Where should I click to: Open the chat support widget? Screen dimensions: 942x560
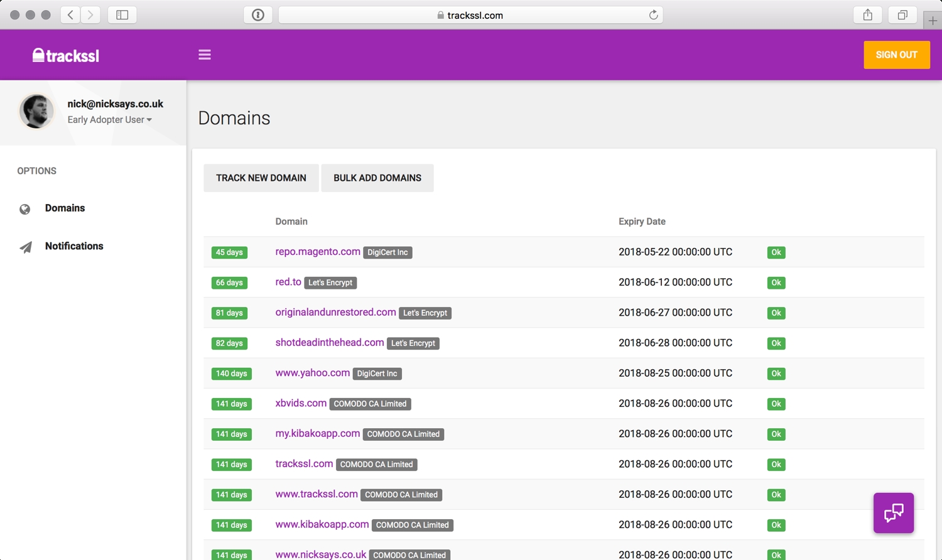(894, 513)
